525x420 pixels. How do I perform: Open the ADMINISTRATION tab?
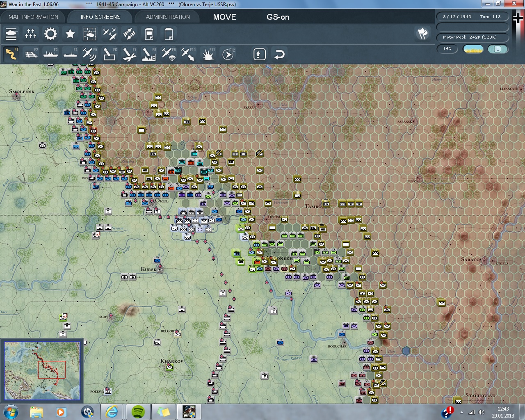pyautogui.click(x=168, y=17)
